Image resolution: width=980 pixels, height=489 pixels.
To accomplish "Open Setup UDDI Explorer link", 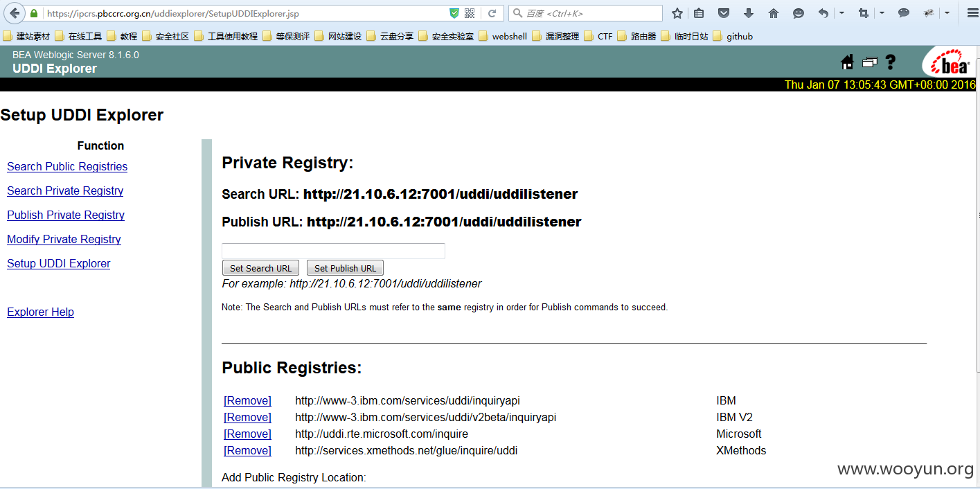I will tap(59, 263).
